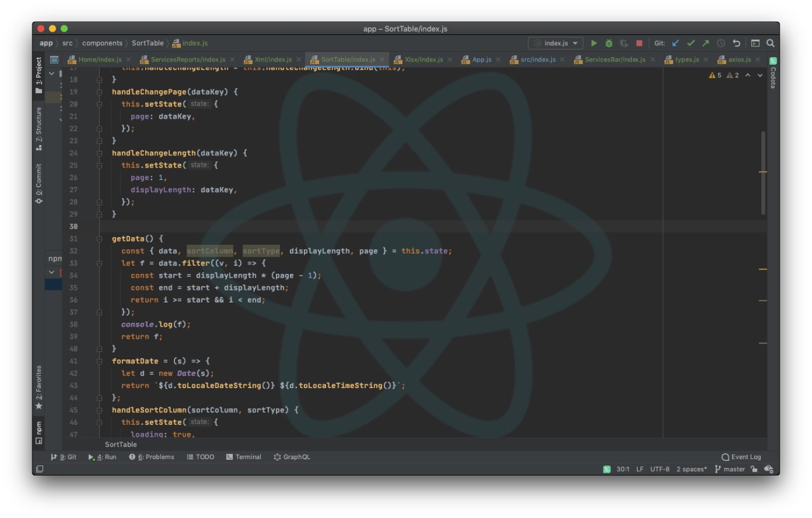Screen dimensions: 812x518
Task: Open the 1: Project tool window
Action: click(x=39, y=75)
